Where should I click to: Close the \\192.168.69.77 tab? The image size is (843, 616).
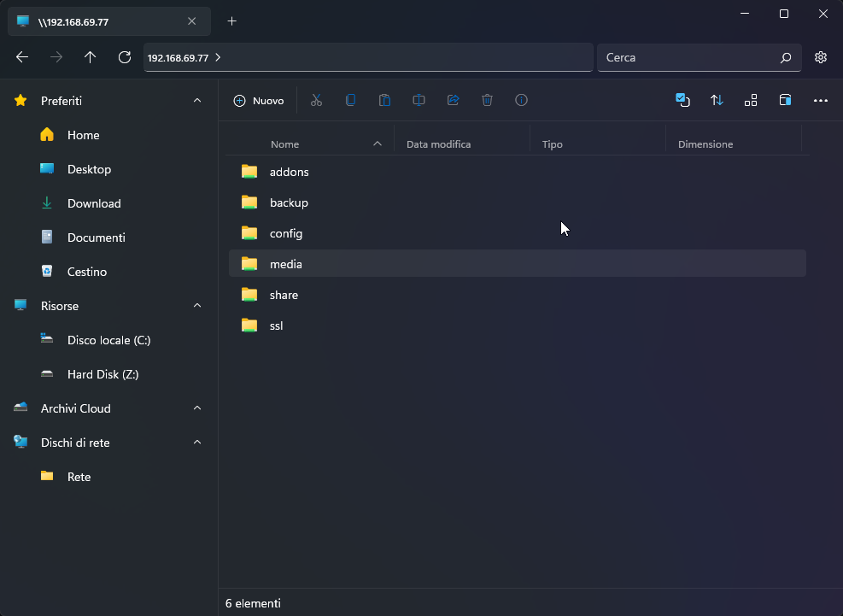tap(192, 21)
